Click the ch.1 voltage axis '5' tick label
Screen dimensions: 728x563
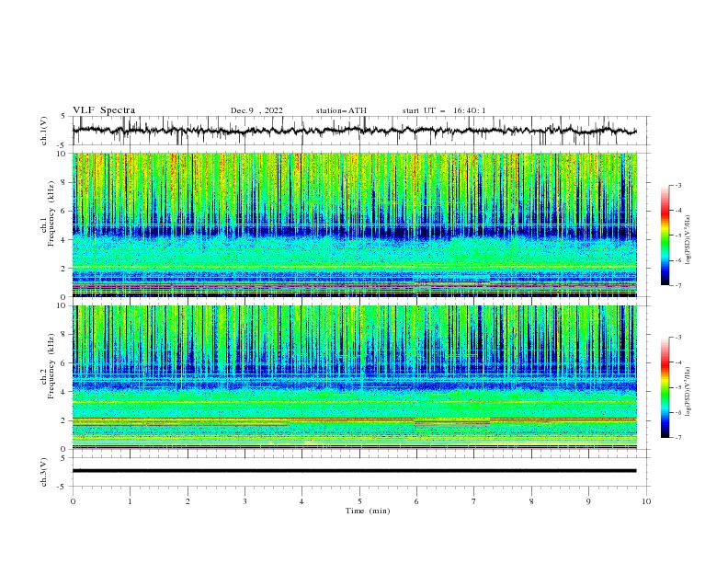pyautogui.click(x=63, y=116)
